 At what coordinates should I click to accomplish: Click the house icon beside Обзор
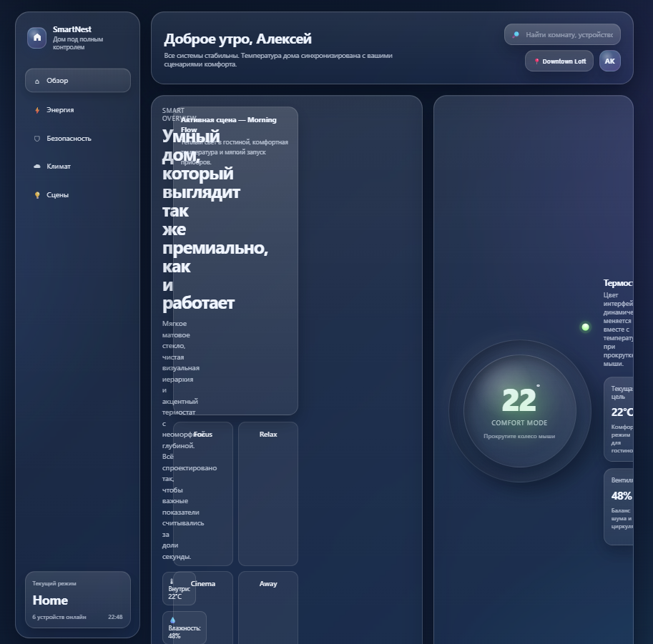click(x=37, y=81)
